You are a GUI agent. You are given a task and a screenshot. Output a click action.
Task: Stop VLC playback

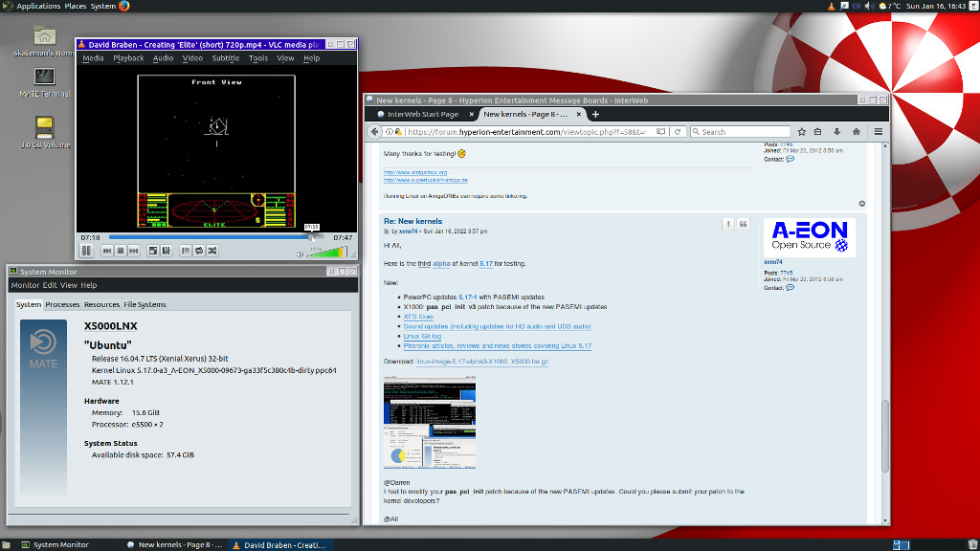pos(120,251)
